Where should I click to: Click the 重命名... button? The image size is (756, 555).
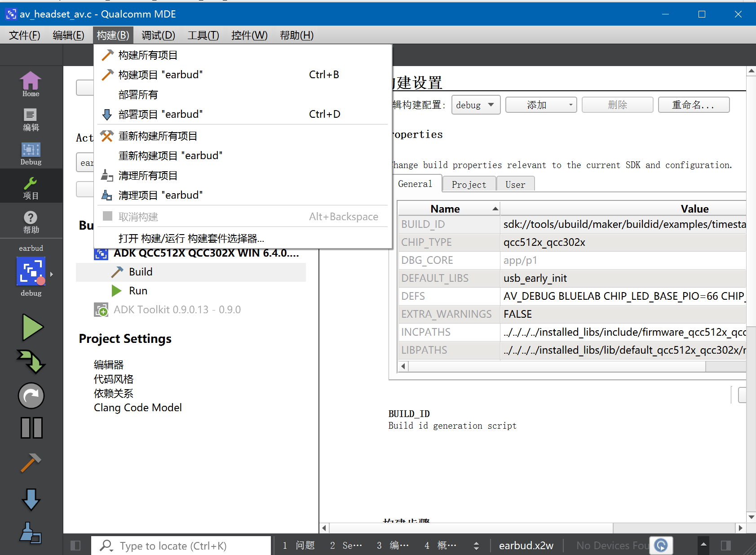pos(693,105)
